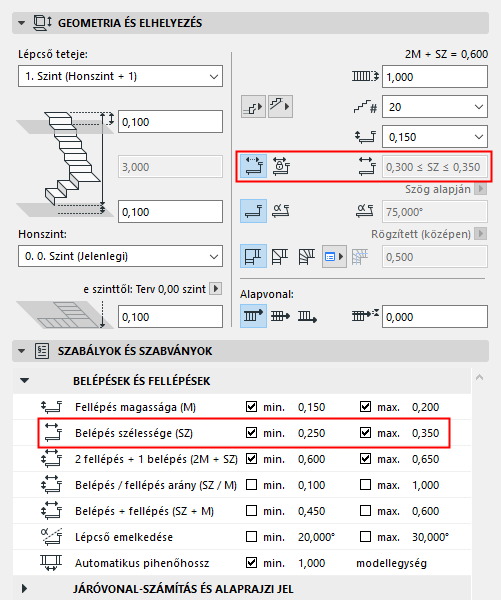The height and width of the screenshot is (600, 501).
Task: Open the winder settings popup icon
Action: point(334,256)
